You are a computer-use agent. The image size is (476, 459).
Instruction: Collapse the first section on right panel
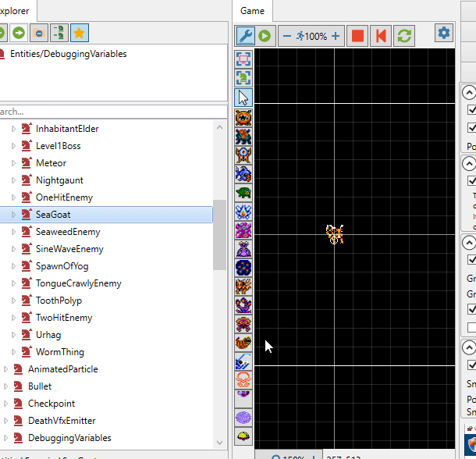point(469,92)
